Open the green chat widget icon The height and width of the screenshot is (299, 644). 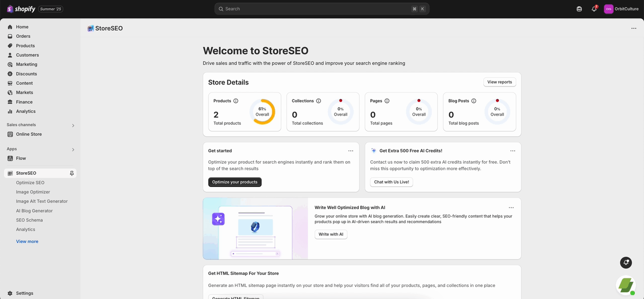(x=626, y=285)
